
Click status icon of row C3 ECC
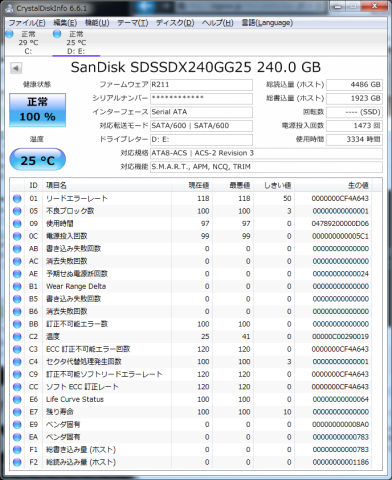tap(17, 349)
